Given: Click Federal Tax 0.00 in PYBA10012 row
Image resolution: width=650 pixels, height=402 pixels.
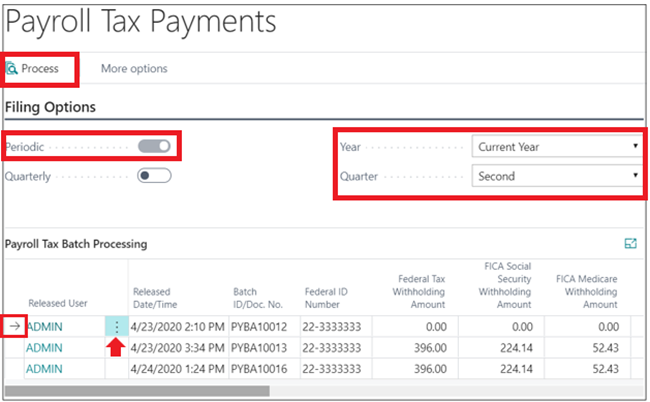Looking at the screenshot, I should (436, 327).
